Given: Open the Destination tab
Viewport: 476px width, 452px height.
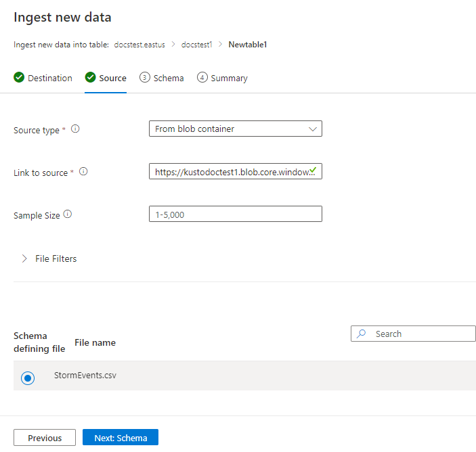Looking at the screenshot, I should (49, 78).
